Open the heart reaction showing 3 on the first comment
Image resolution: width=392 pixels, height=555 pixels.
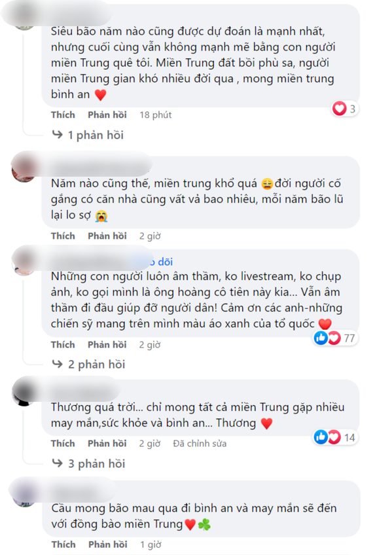click(345, 109)
